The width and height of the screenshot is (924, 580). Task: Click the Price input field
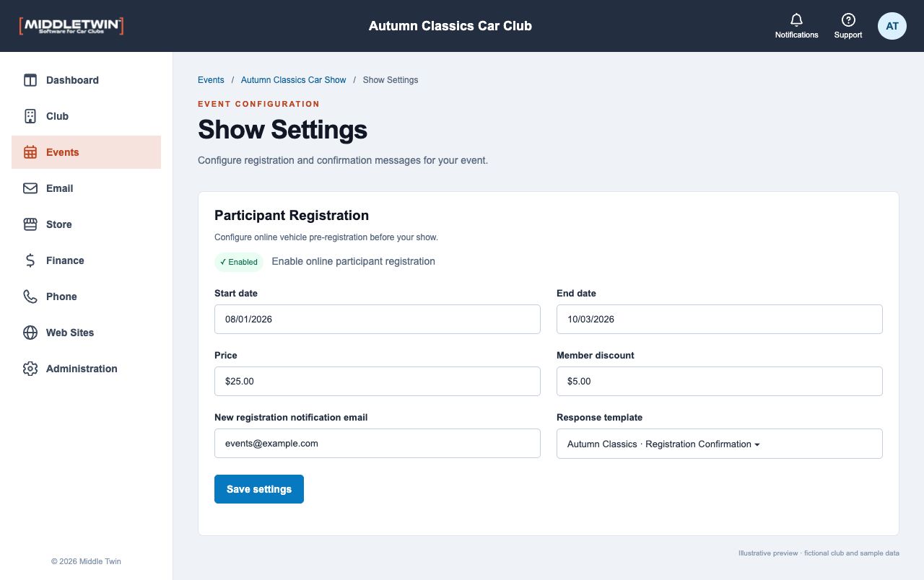[x=378, y=381]
